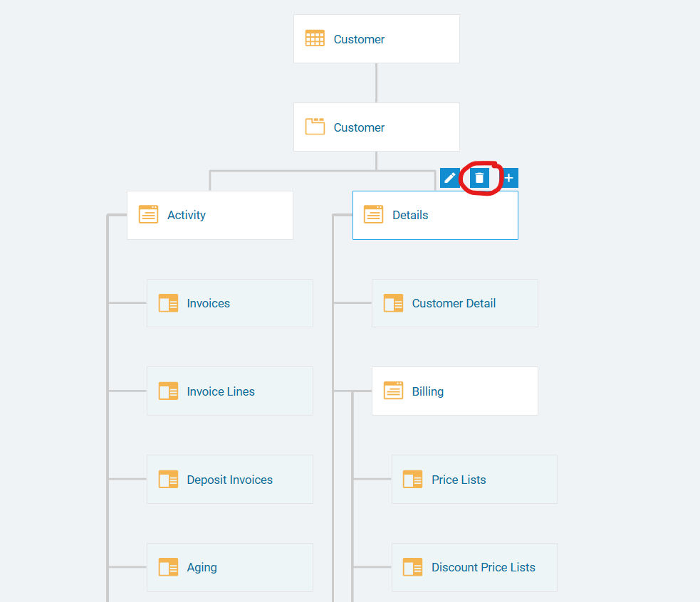The image size is (700, 602).
Task: Select the Aging node
Action: tap(230, 567)
